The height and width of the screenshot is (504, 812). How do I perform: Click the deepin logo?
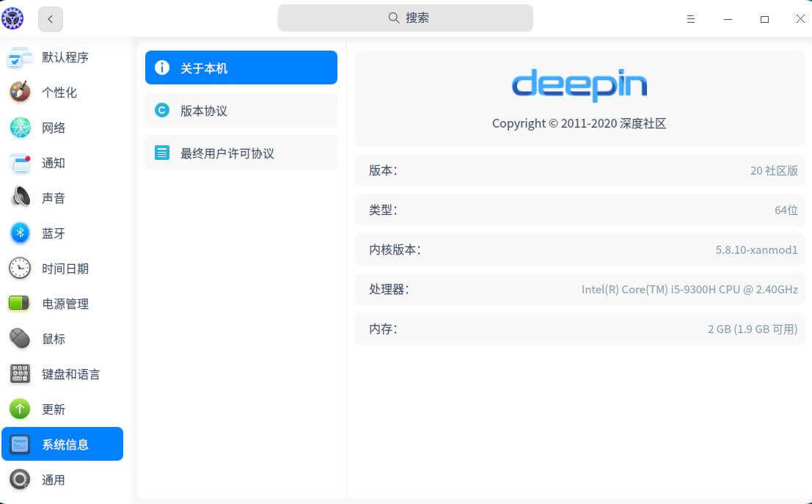[x=579, y=85]
